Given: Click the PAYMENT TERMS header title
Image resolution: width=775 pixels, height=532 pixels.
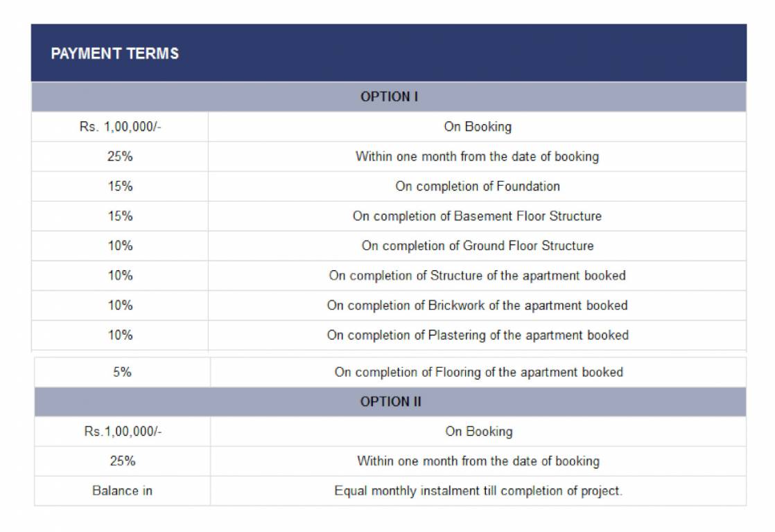Looking at the screenshot, I should 115,54.
